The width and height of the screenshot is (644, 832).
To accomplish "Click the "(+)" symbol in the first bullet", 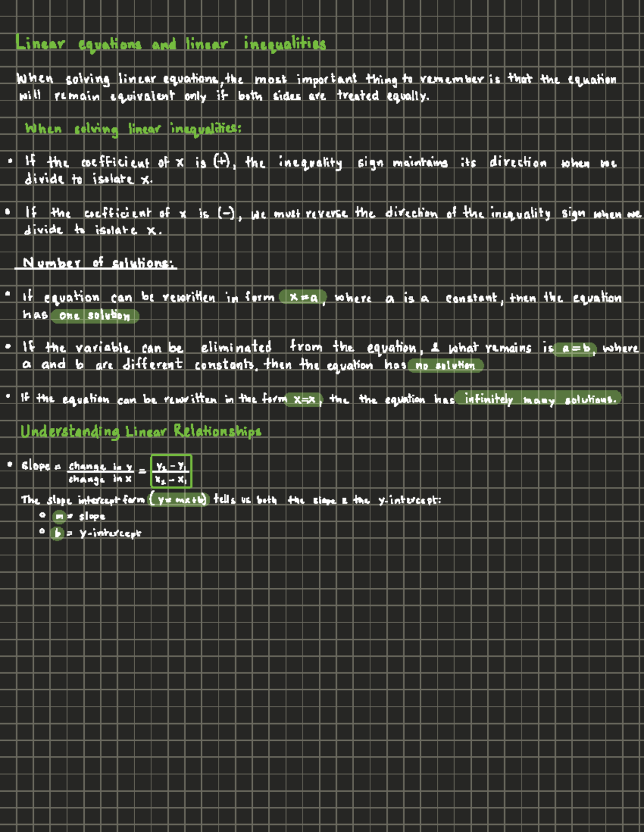I will pos(221,162).
